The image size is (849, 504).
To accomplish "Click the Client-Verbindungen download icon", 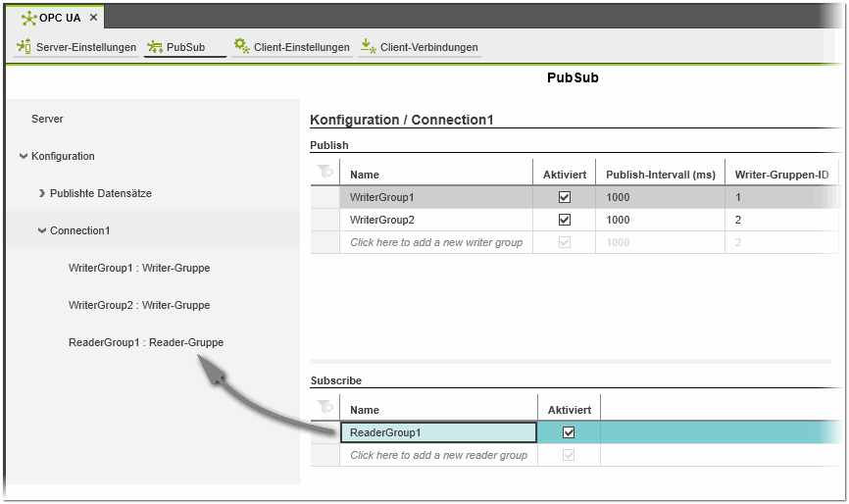I will coord(368,46).
